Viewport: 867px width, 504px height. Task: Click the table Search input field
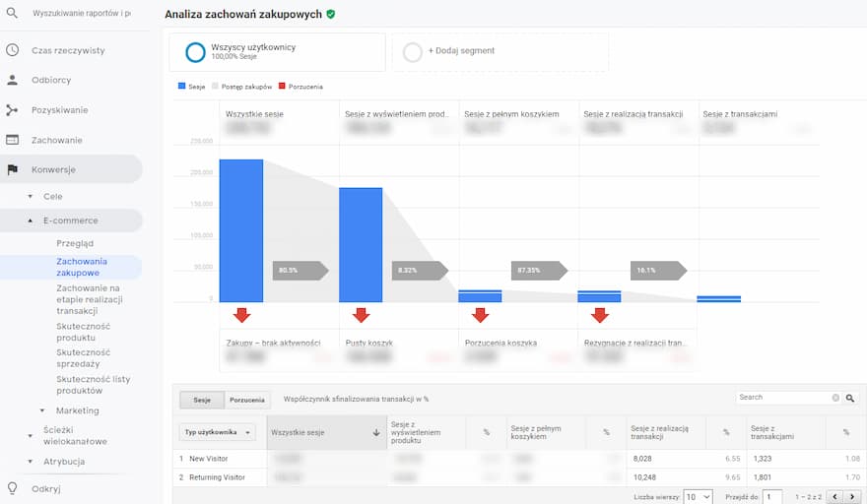(x=784, y=398)
